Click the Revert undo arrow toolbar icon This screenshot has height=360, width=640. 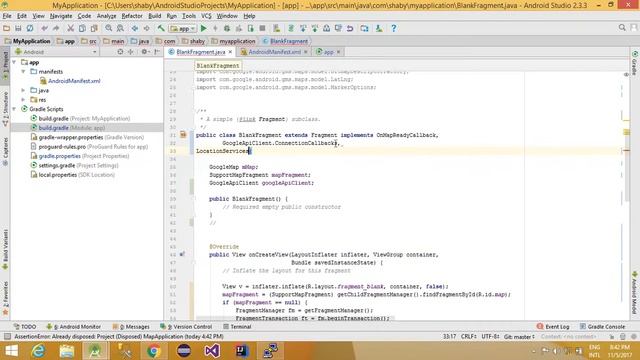coord(350,28)
